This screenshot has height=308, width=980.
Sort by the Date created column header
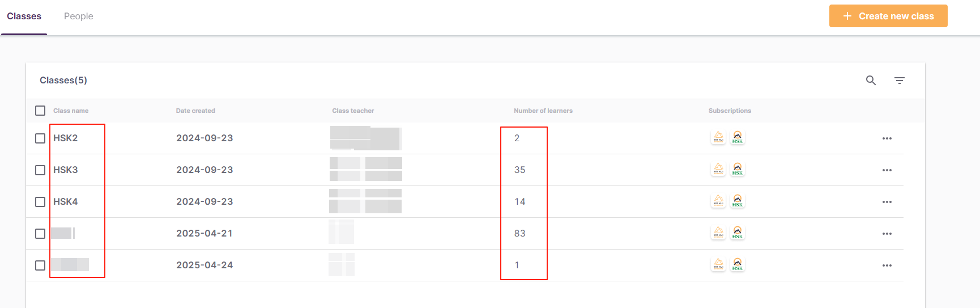195,111
